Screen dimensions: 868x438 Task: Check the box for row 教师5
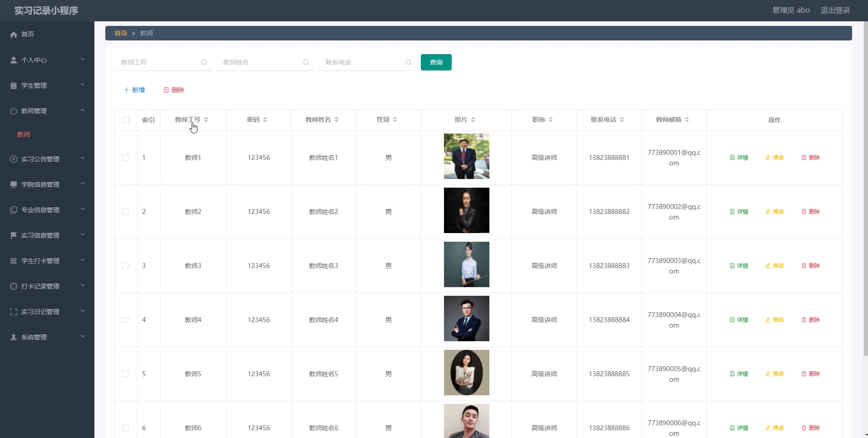[x=125, y=374]
